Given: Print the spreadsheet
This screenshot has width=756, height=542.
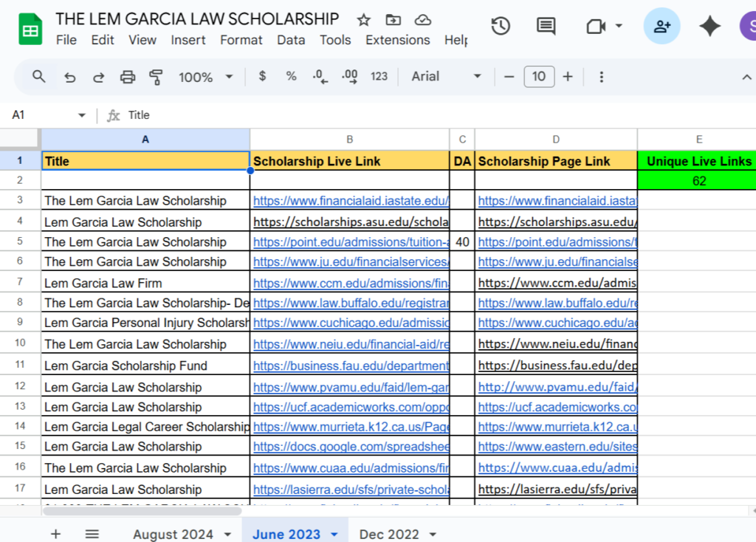Looking at the screenshot, I should [128, 77].
